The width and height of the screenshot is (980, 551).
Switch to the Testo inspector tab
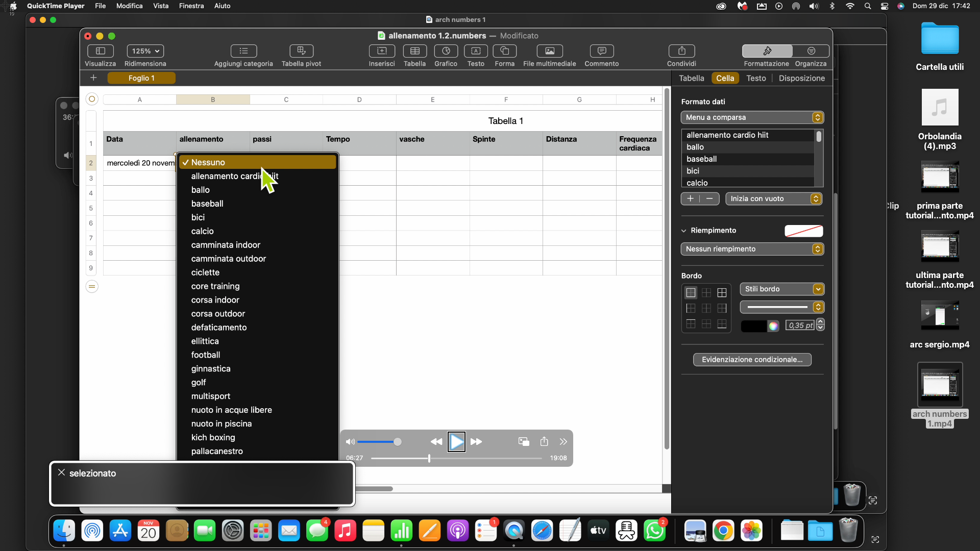coord(756,78)
